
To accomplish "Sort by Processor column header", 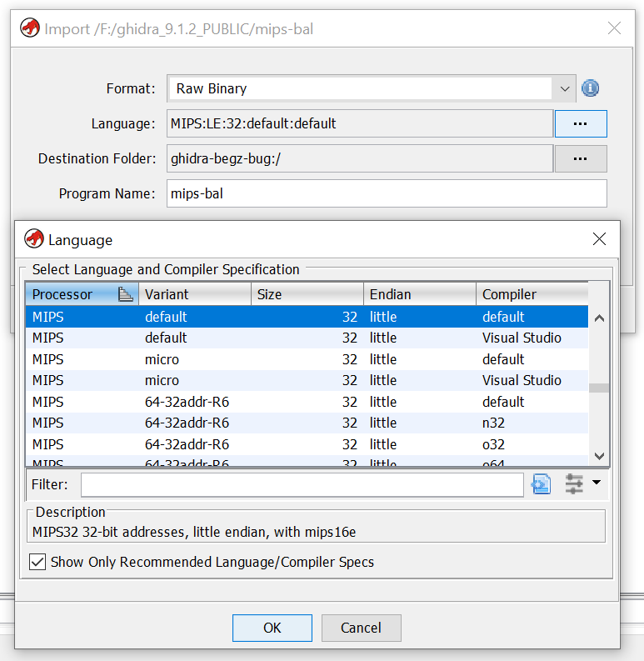I will [x=82, y=294].
